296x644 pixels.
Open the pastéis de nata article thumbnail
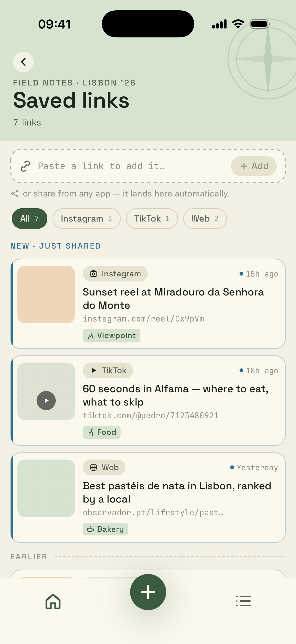[46, 488]
